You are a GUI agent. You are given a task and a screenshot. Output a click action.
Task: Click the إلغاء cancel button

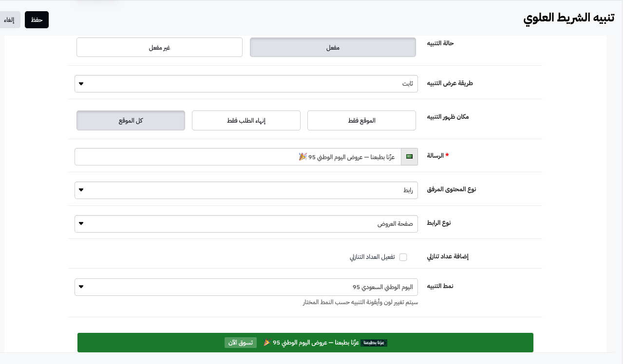9,20
